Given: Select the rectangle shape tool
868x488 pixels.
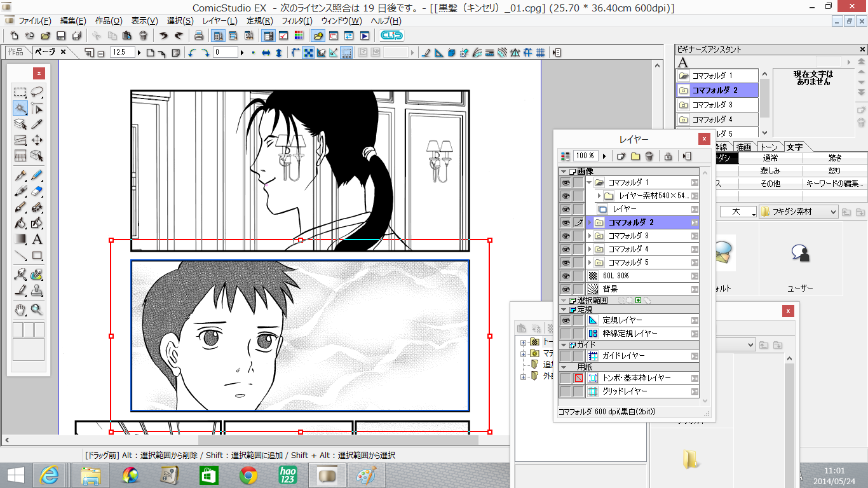Looking at the screenshot, I should [x=37, y=256].
